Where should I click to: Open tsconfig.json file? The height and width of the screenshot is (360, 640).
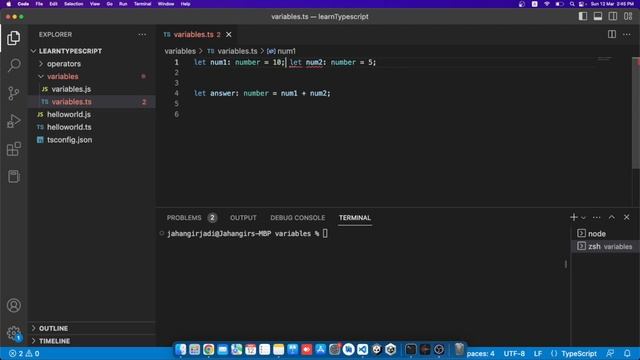(x=92, y=140)
